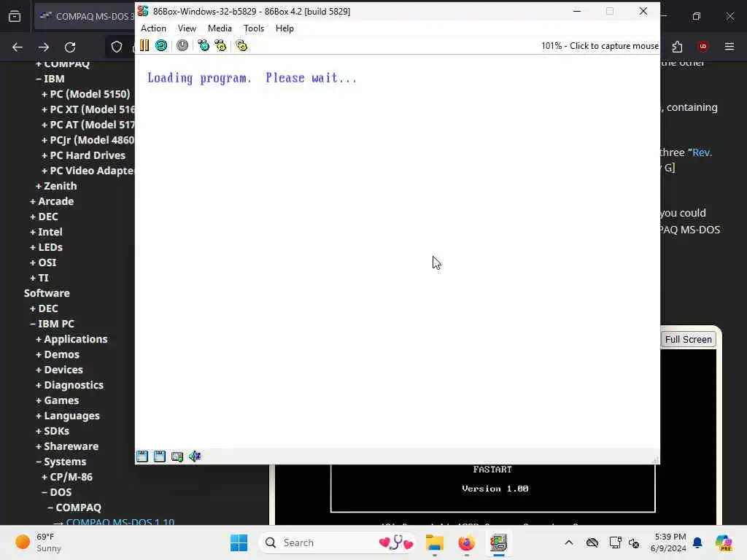This screenshot has height=560, width=747.
Task: Send Ctrl+Alt+Del icon in toolbar
Action: [204, 45]
